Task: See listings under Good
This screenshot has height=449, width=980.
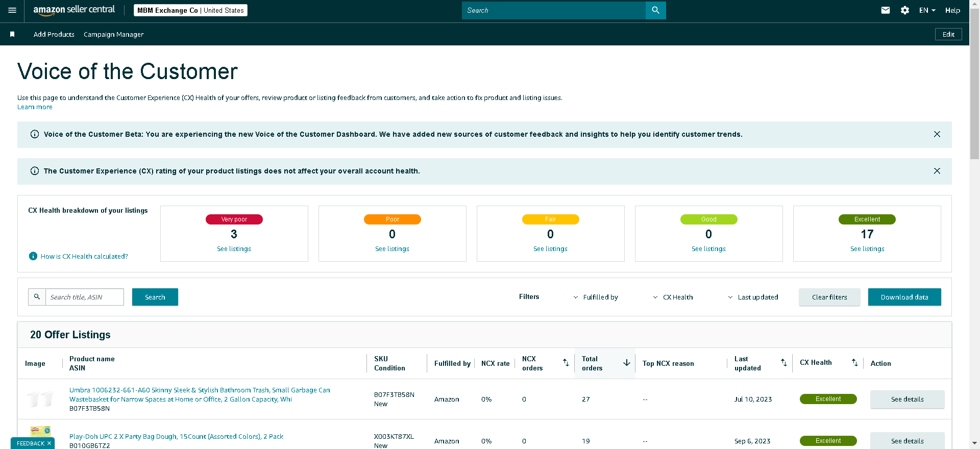Action: tap(708, 248)
